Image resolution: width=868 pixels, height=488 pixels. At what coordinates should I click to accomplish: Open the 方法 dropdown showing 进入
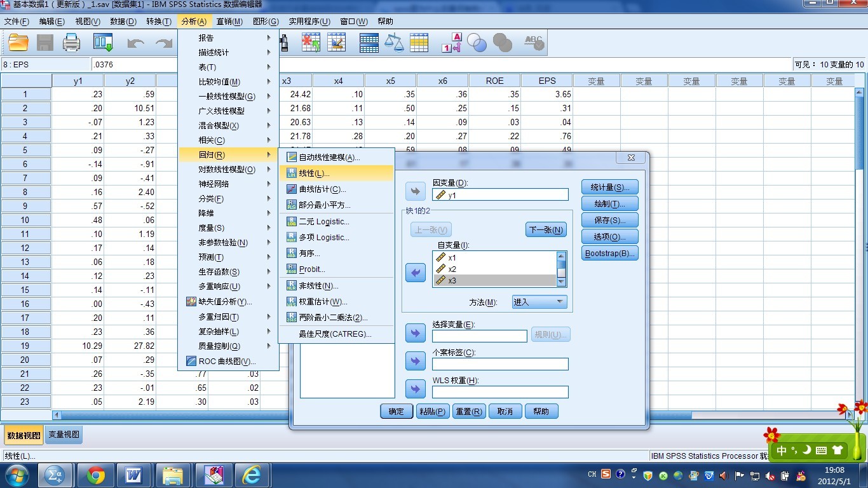(x=539, y=302)
